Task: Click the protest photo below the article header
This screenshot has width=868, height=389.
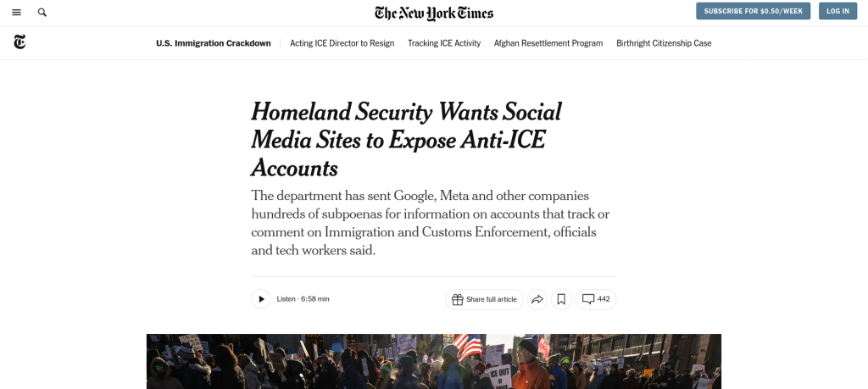Action: point(434,361)
